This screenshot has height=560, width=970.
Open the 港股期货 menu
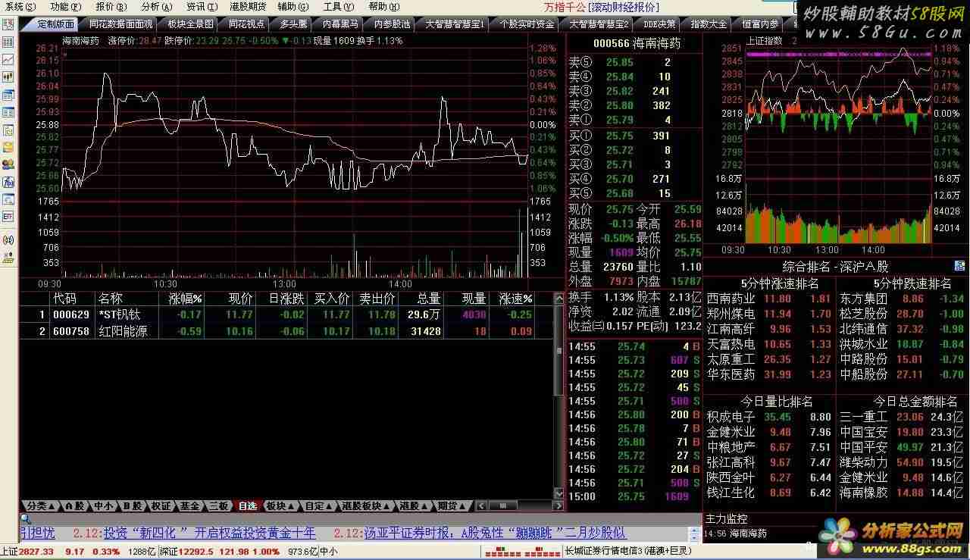(248, 6)
